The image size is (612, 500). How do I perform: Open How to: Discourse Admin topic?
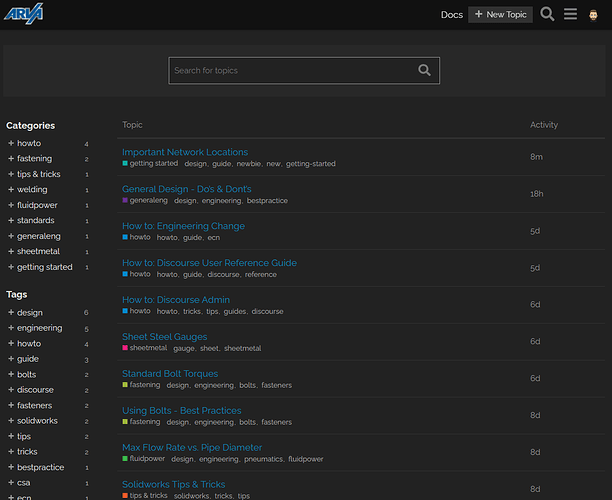[x=176, y=300]
